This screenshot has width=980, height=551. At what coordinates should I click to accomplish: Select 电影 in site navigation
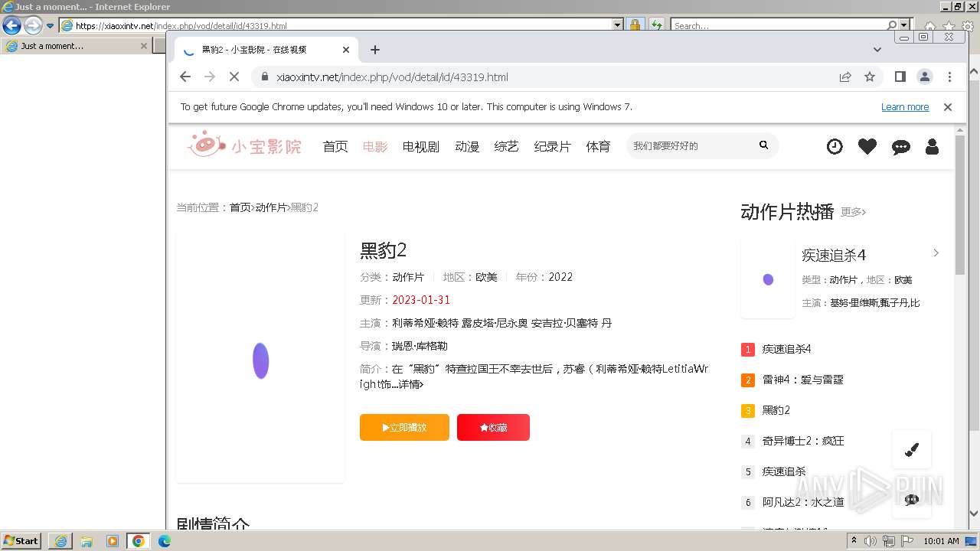[375, 146]
